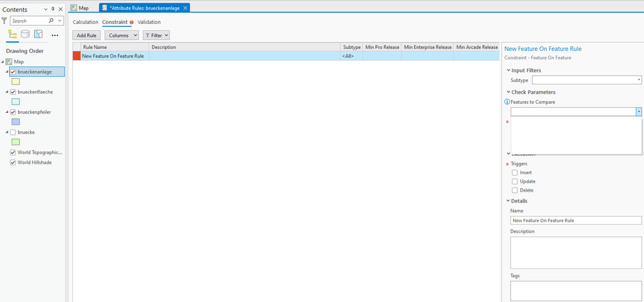Screen dimensions: 644x302
Task: Click the Description text area
Action: pos(576,252)
